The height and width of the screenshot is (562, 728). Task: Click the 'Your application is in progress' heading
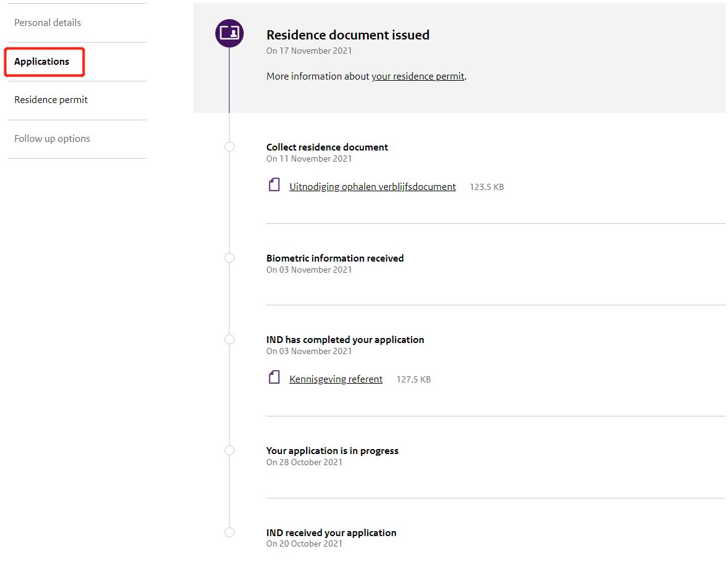332,451
